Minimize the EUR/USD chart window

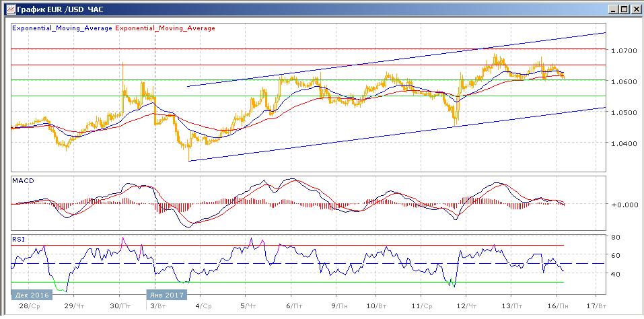click(612, 9)
